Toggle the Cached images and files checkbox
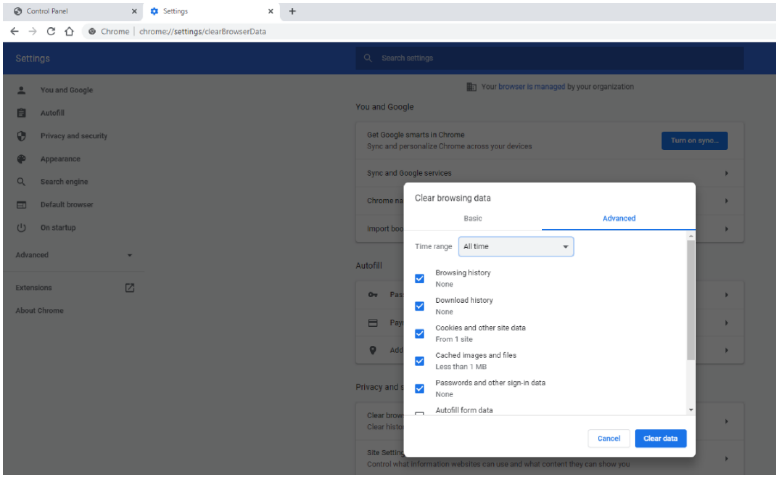Image resolution: width=779 pixels, height=477 pixels. pyautogui.click(x=420, y=361)
